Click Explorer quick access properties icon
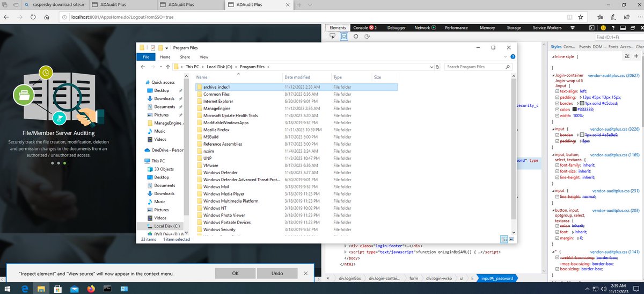This screenshot has width=644, height=294. [153, 47]
